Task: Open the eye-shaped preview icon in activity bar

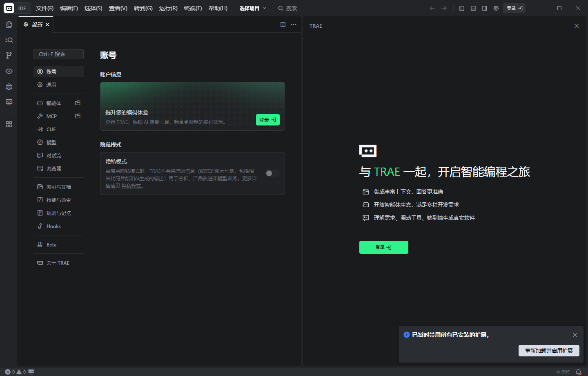Action: (x=9, y=71)
